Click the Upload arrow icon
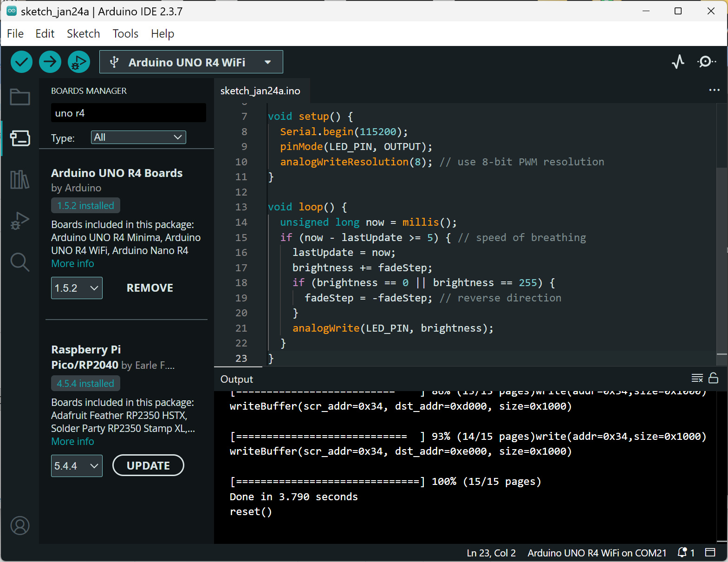 (x=50, y=62)
